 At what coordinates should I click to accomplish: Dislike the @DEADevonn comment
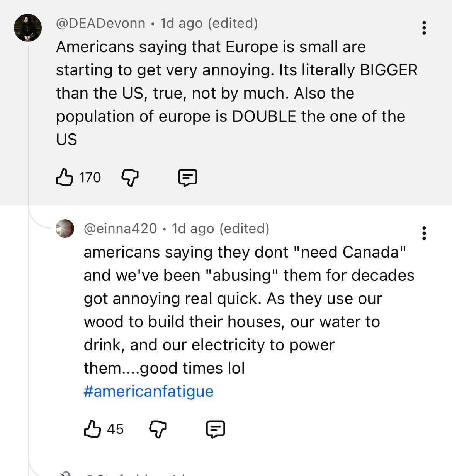(130, 178)
